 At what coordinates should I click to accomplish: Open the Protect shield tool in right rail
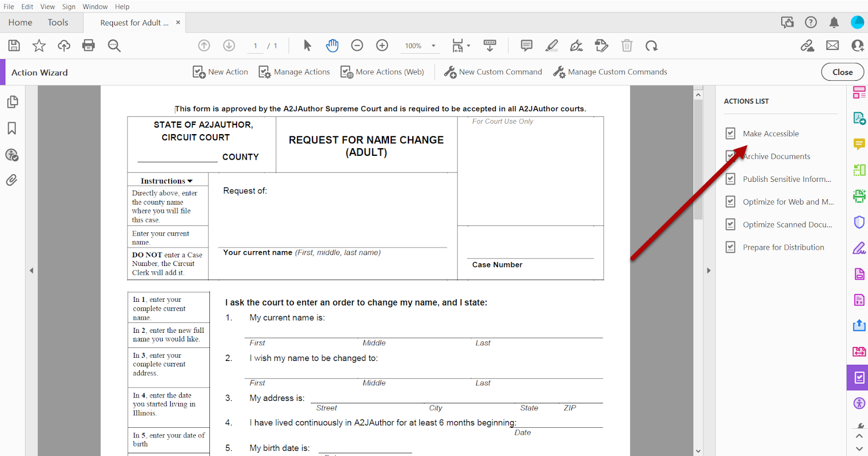859,222
